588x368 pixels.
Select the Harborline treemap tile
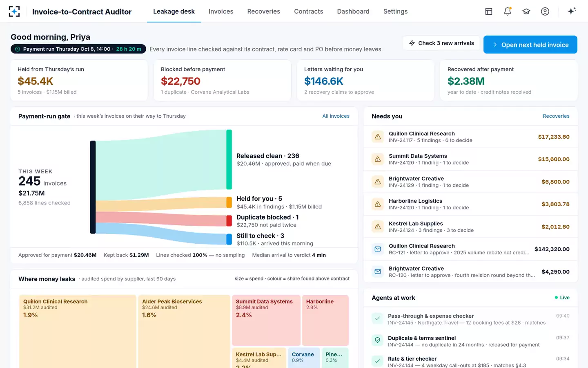tap(325, 320)
